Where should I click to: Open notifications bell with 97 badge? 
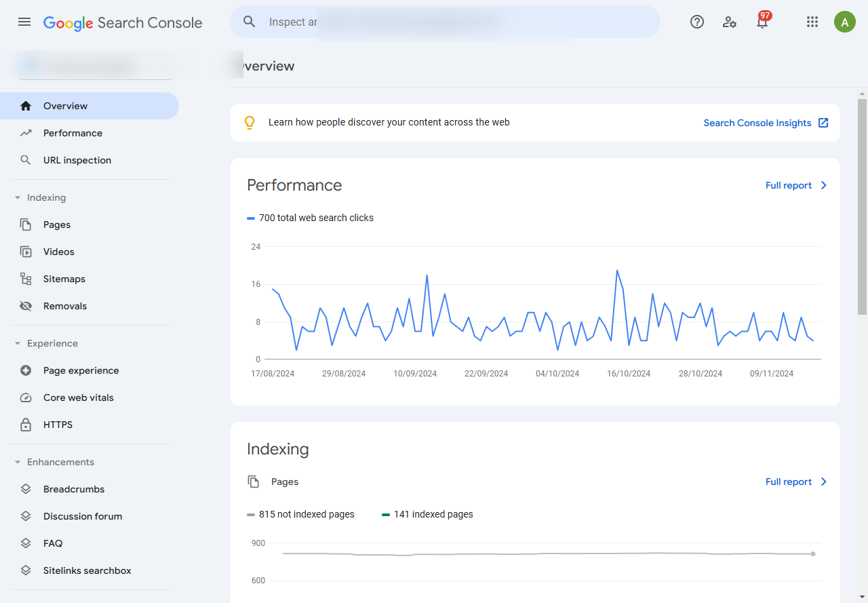(x=762, y=22)
